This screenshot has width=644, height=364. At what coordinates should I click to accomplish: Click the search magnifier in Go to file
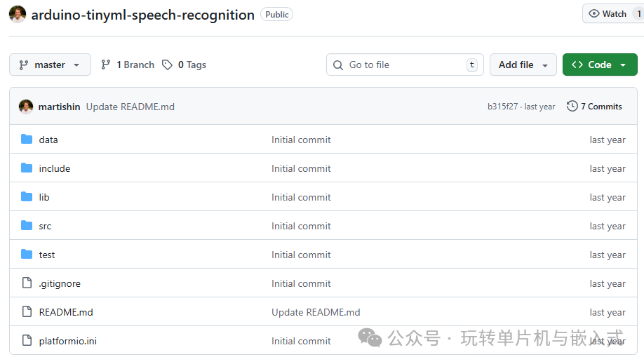[338, 65]
